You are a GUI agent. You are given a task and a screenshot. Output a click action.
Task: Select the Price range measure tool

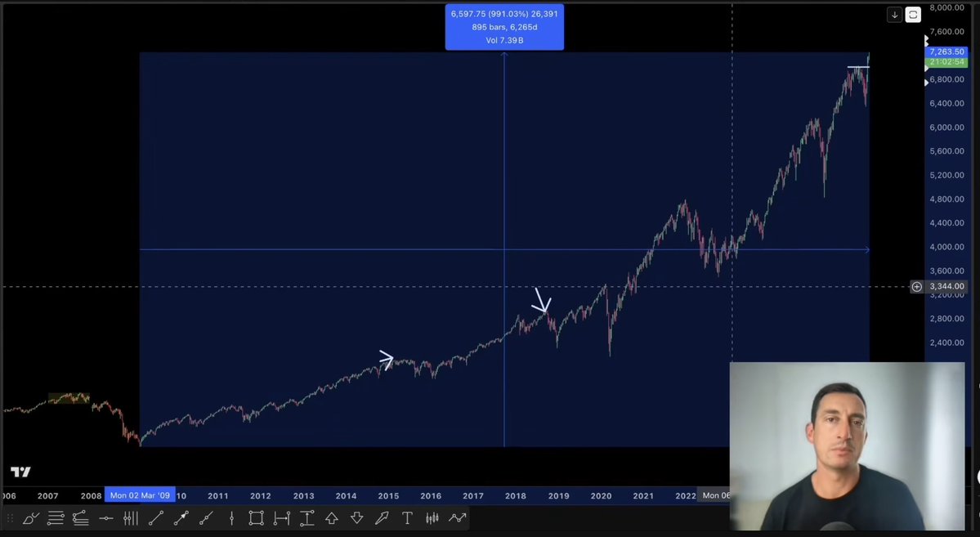pos(307,518)
